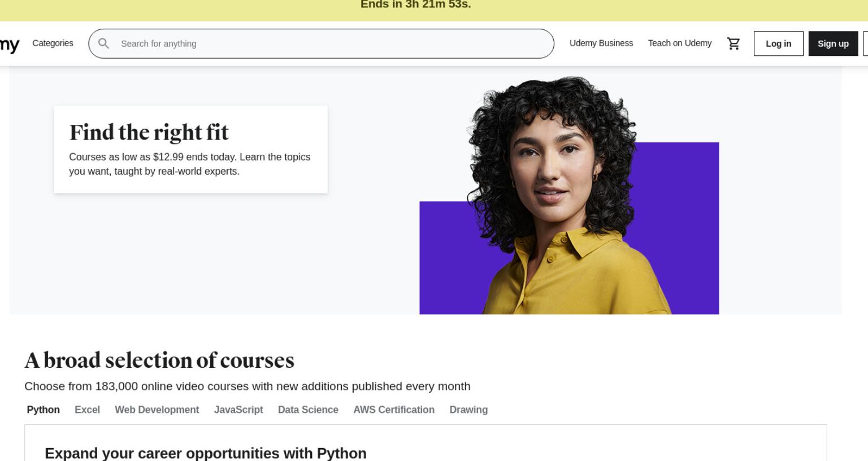The height and width of the screenshot is (461, 868).
Task: Open the shopping cart icon
Action: pos(734,44)
